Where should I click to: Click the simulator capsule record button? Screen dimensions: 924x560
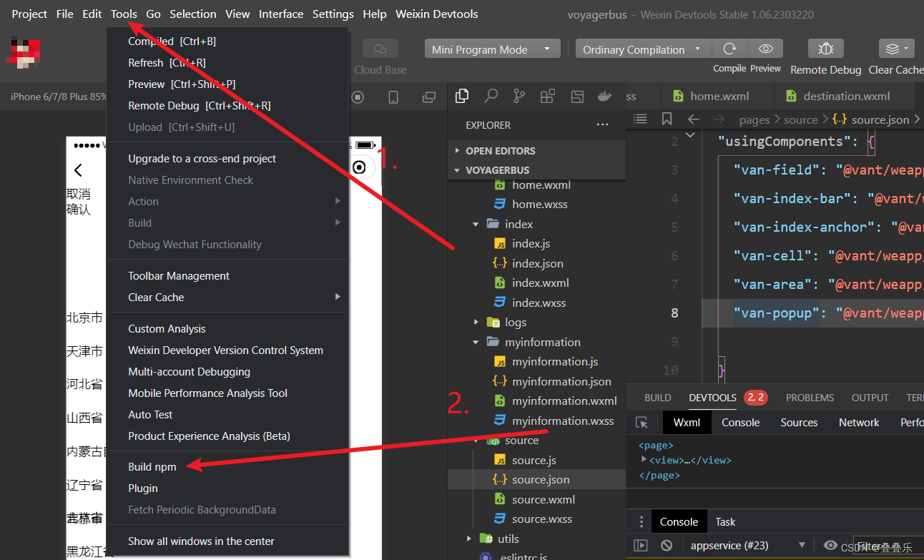click(x=360, y=167)
